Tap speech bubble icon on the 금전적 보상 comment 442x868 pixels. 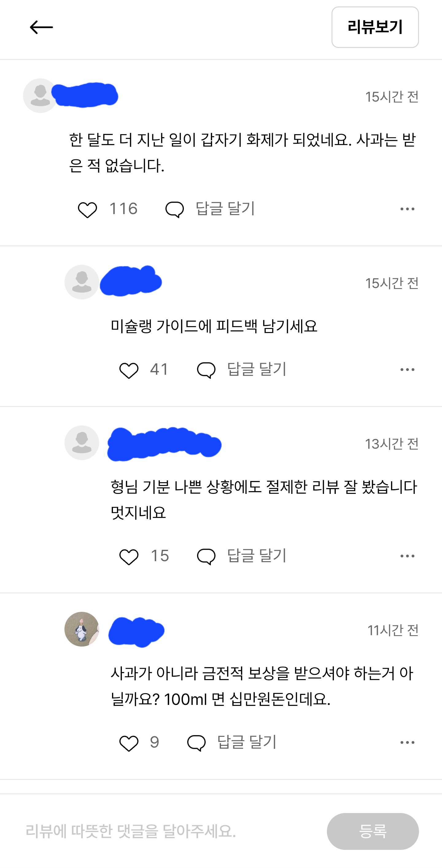click(x=196, y=743)
